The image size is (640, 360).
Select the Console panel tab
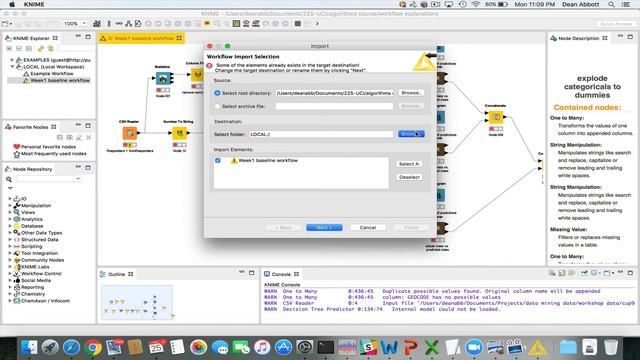(x=281, y=274)
